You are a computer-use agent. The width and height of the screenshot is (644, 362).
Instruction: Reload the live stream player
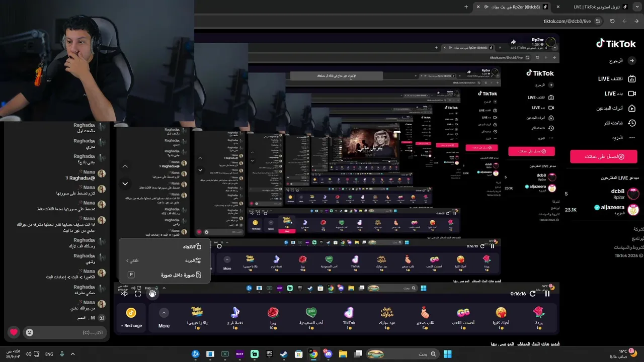coord(533,294)
